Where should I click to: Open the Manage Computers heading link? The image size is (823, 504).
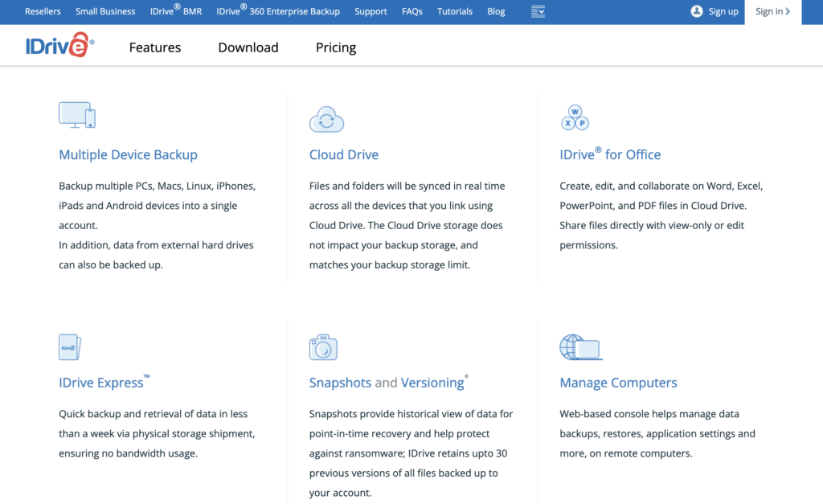(618, 383)
